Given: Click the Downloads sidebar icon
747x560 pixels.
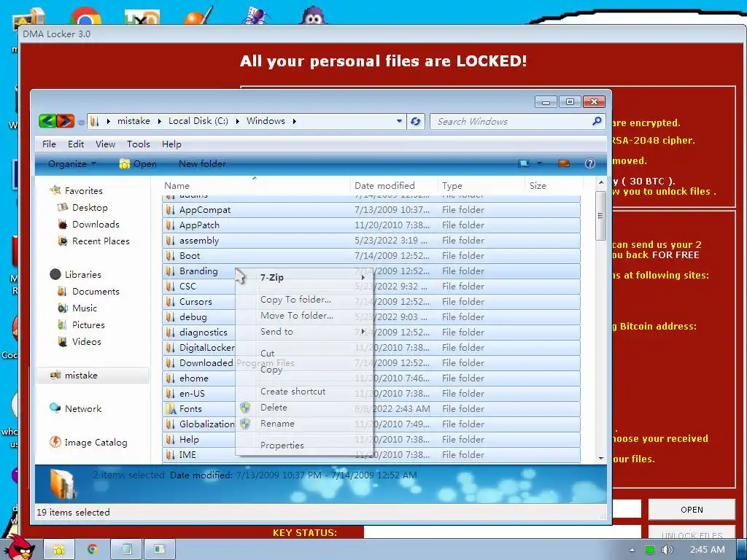Looking at the screenshot, I should coord(63,225).
